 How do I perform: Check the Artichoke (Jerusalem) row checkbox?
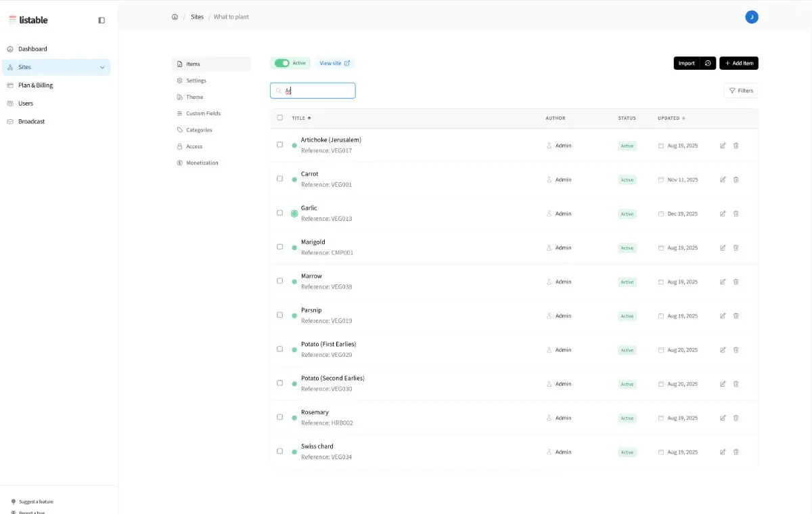coord(280,144)
